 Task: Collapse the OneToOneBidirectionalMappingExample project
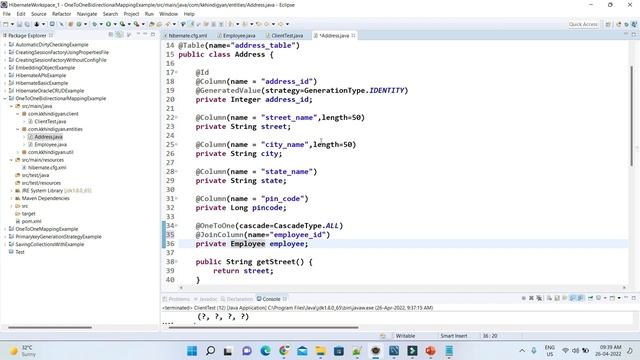pos(5,98)
